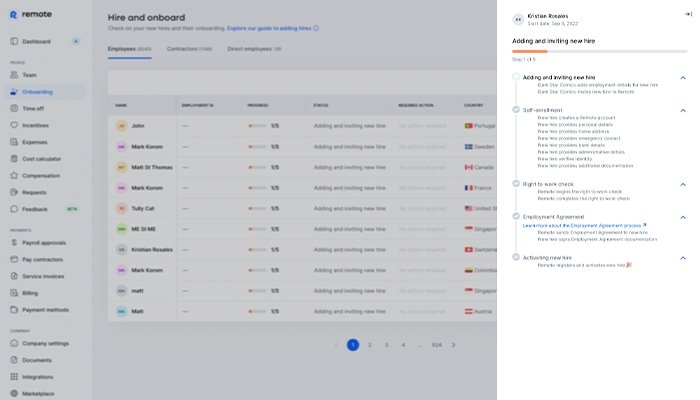Click the Cost calculator icon
The image size is (700, 400).
[14, 158]
